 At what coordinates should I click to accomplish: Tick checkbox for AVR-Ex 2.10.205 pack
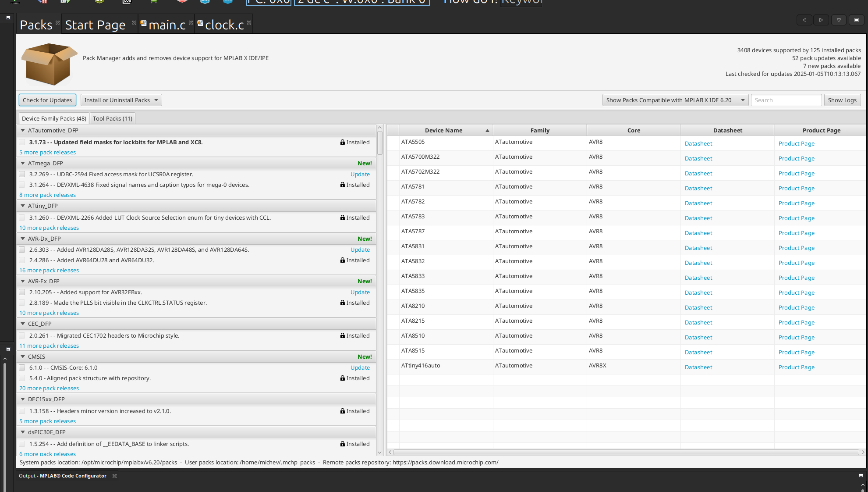tap(22, 292)
